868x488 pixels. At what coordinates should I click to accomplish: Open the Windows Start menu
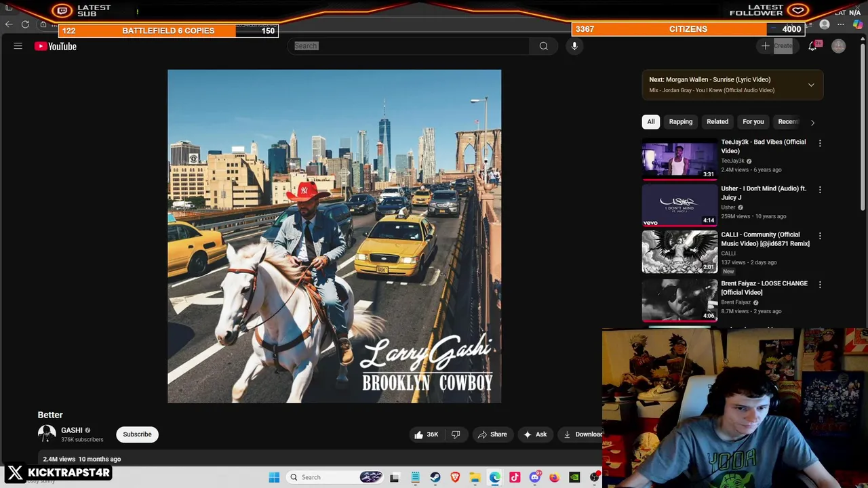click(274, 477)
